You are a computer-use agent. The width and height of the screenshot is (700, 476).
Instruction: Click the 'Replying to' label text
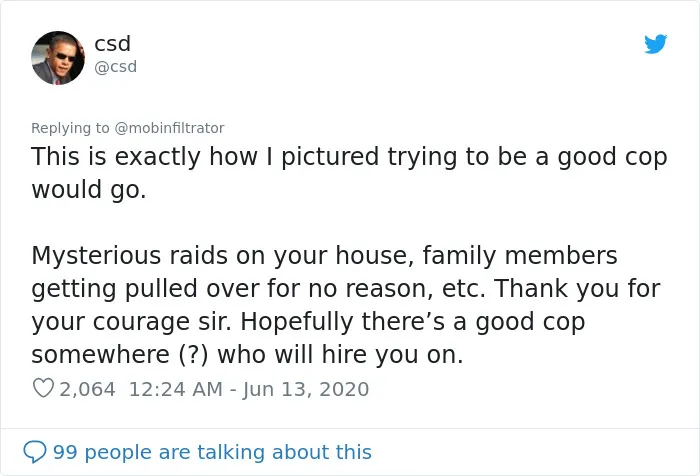point(70,128)
